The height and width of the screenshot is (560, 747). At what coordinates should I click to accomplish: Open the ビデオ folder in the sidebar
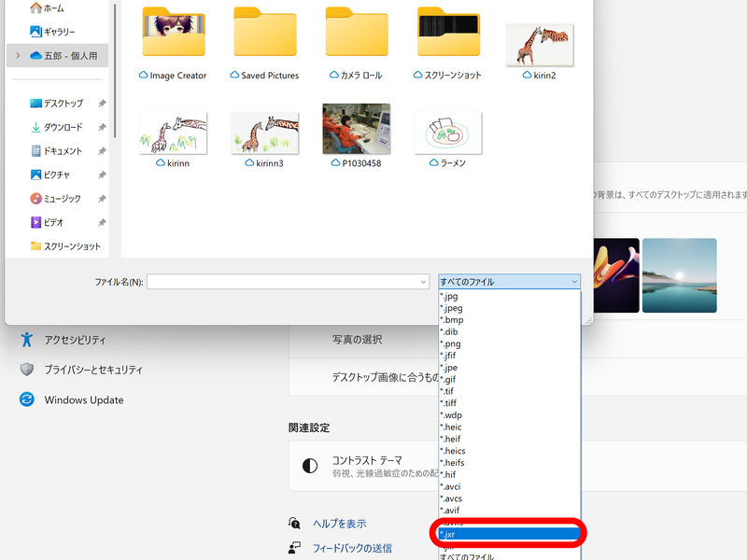(51, 222)
